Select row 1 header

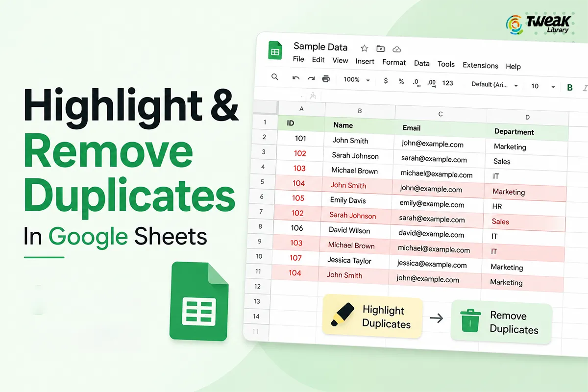click(265, 122)
